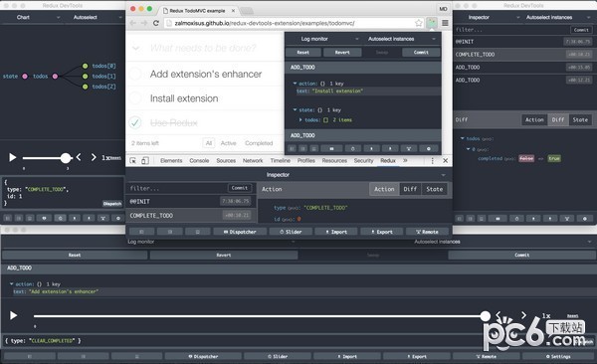This screenshot has height=364, width=597.
Task: Click Import icon in popup Log monitor toolbar
Action: tap(371, 148)
